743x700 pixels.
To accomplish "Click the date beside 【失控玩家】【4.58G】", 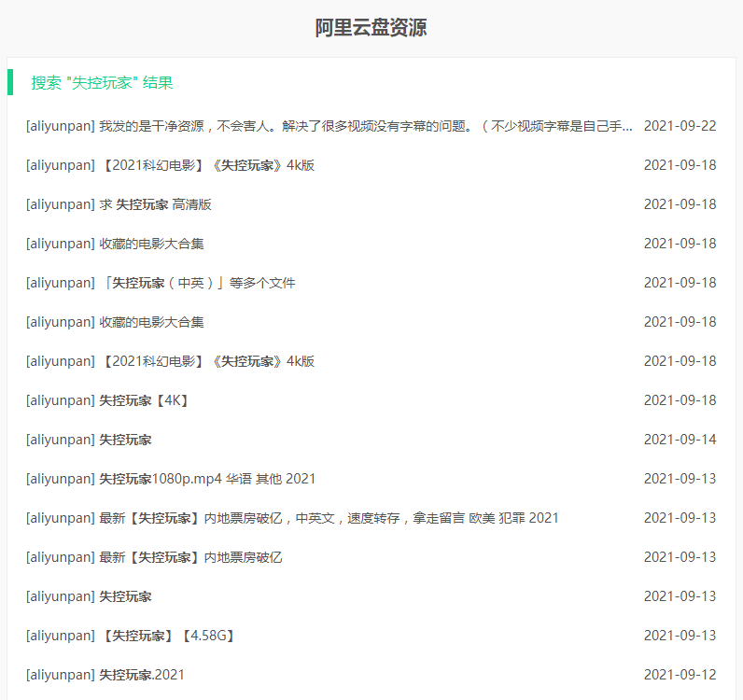I will point(680,636).
